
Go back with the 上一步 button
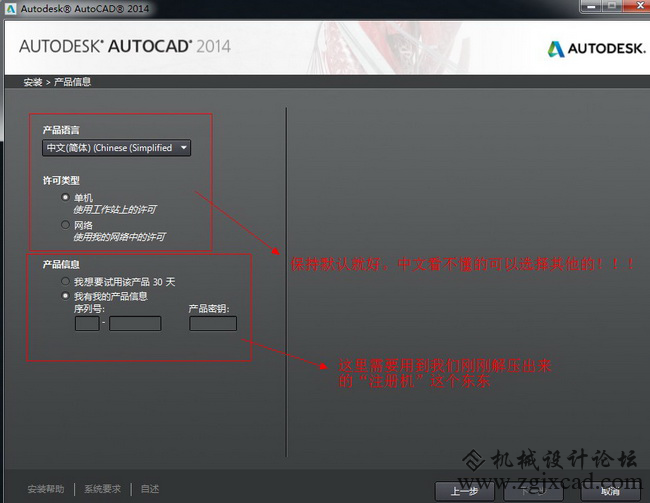(464, 492)
